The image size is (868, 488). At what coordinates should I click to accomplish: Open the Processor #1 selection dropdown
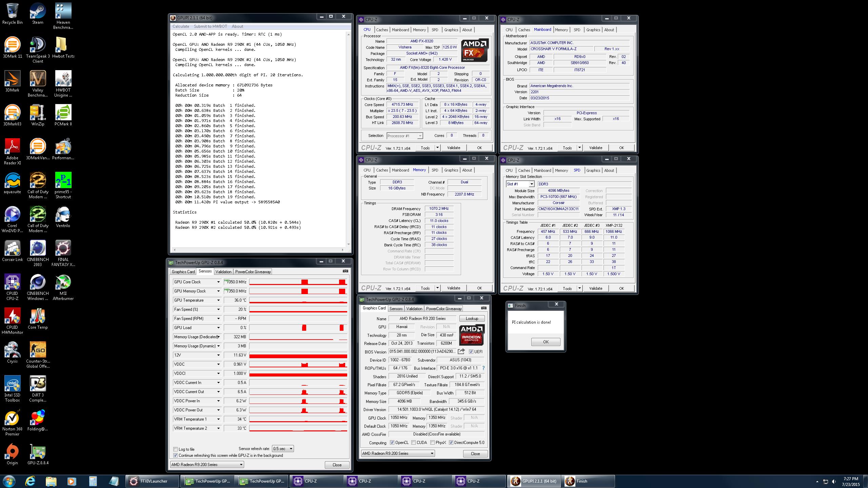[x=405, y=136]
